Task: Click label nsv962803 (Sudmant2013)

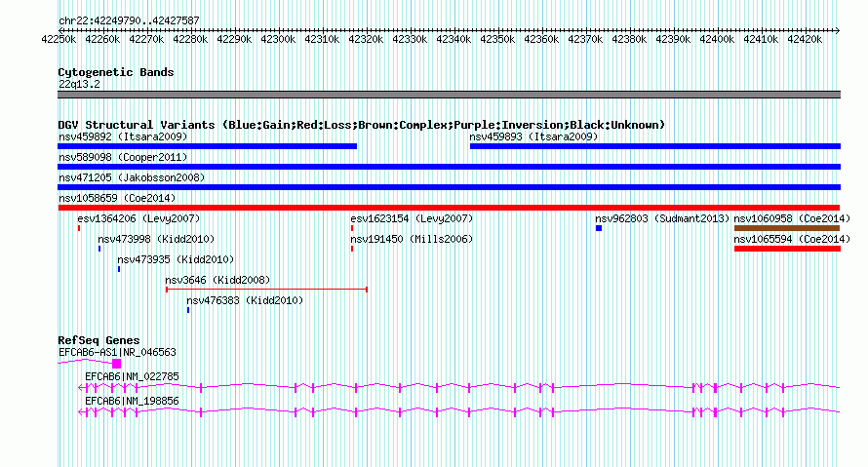Action: point(662,218)
